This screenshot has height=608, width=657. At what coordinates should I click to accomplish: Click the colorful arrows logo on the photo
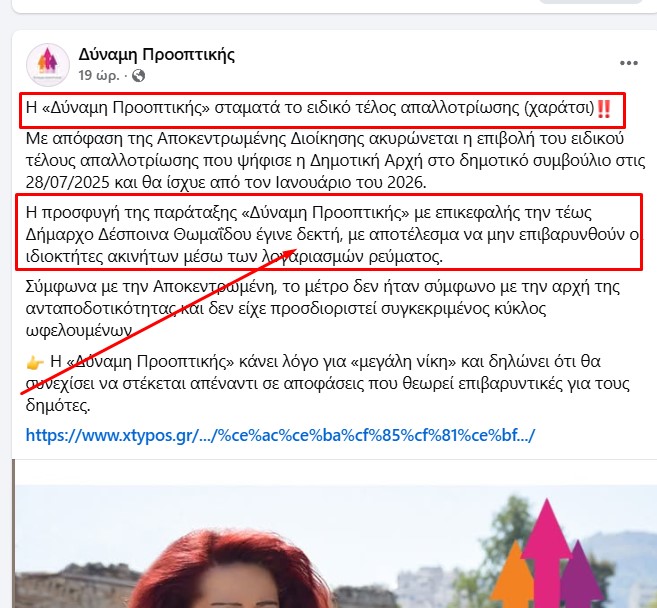tap(547, 553)
